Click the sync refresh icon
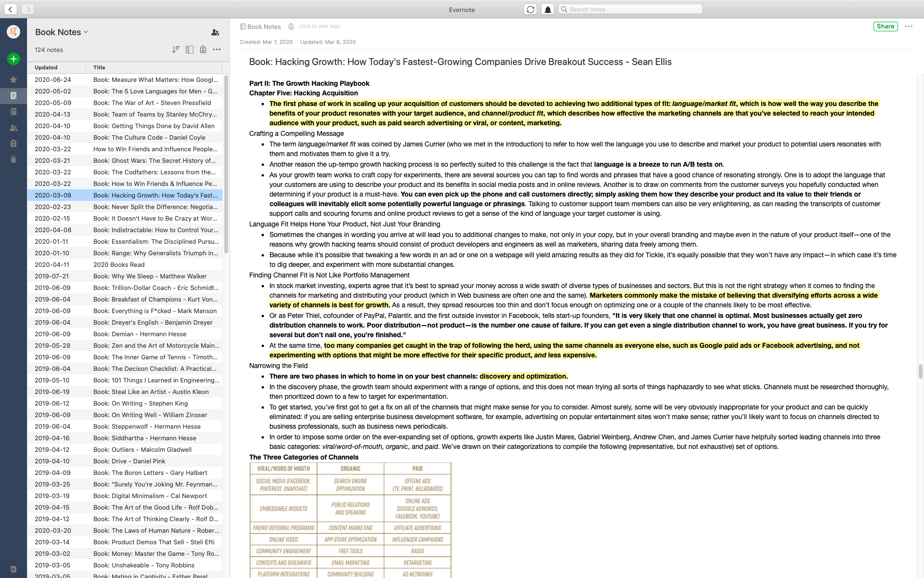Viewport: 924px width, 578px height. pos(530,9)
